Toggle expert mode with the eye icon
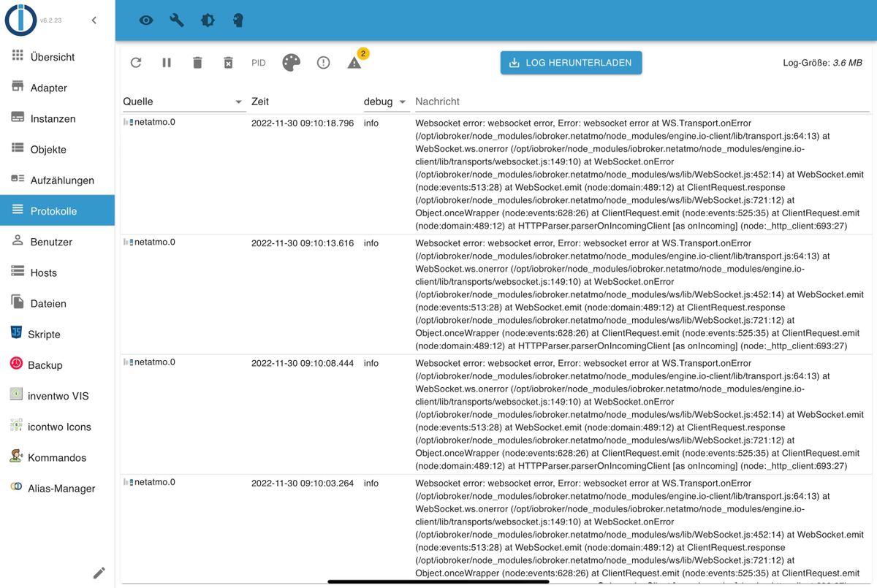This screenshot has height=588, width=877. (x=146, y=20)
